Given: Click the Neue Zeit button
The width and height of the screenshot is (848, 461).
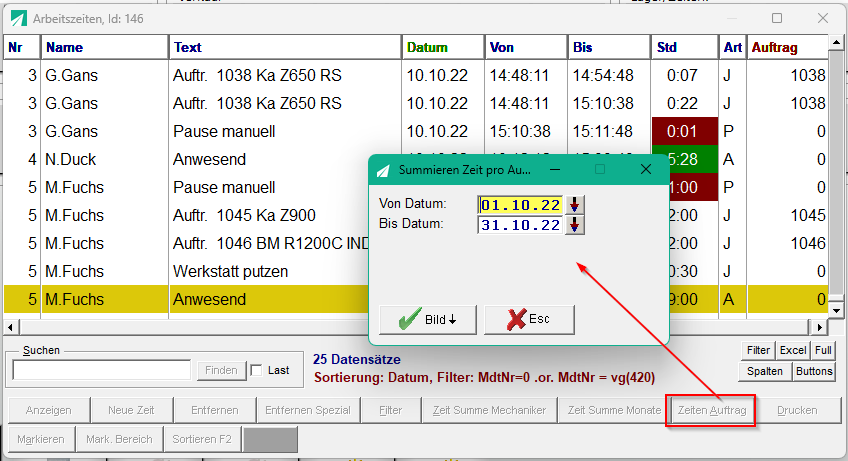Looking at the screenshot, I should point(131,410).
